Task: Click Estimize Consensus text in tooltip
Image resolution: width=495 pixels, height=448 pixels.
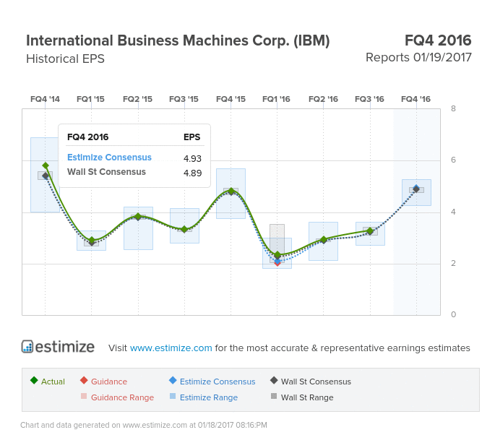Action: pos(109,158)
